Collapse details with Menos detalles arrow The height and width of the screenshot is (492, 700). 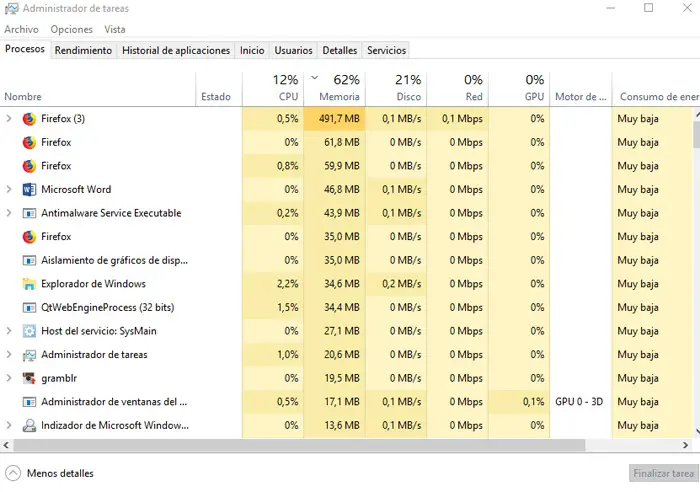[13, 473]
